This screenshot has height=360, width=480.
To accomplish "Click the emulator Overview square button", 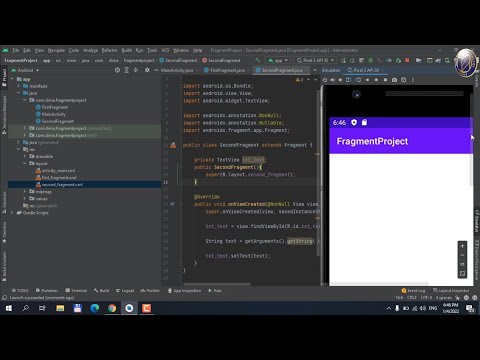I will 385,80.
